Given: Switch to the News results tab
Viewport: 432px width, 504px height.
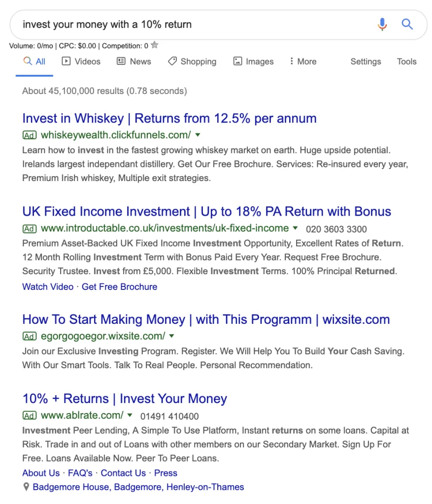Looking at the screenshot, I should tap(134, 62).
